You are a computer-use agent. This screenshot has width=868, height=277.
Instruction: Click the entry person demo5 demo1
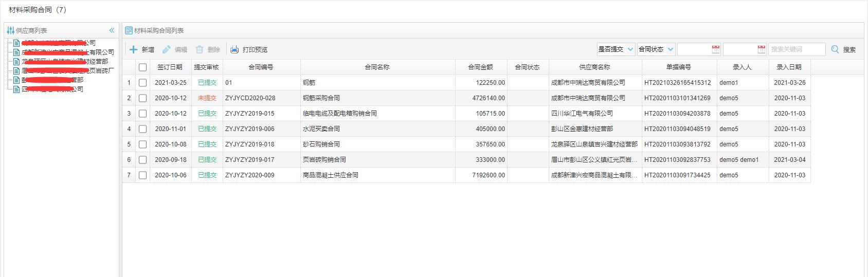(x=739, y=160)
